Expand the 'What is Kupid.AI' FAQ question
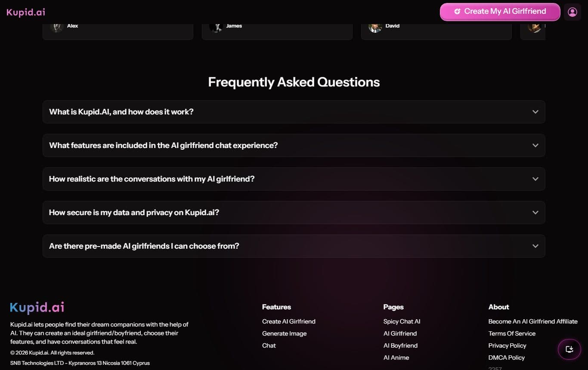The width and height of the screenshot is (588, 370). 294,112
